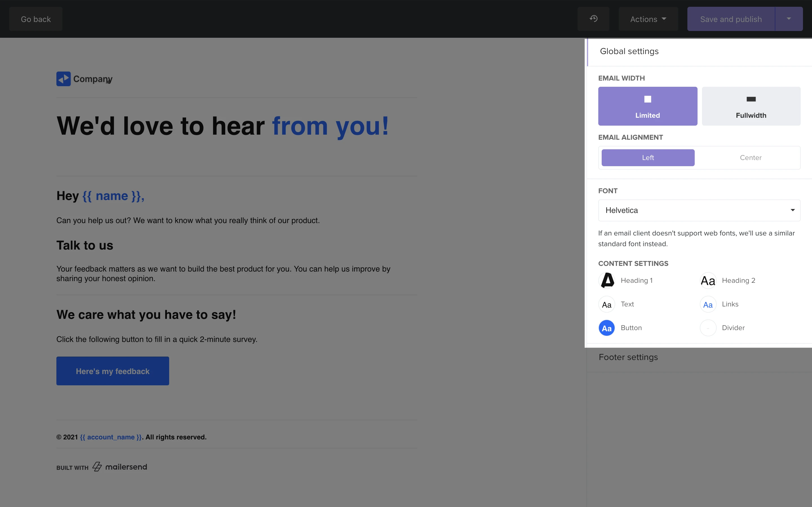Click the Save and publish button

(x=731, y=19)
